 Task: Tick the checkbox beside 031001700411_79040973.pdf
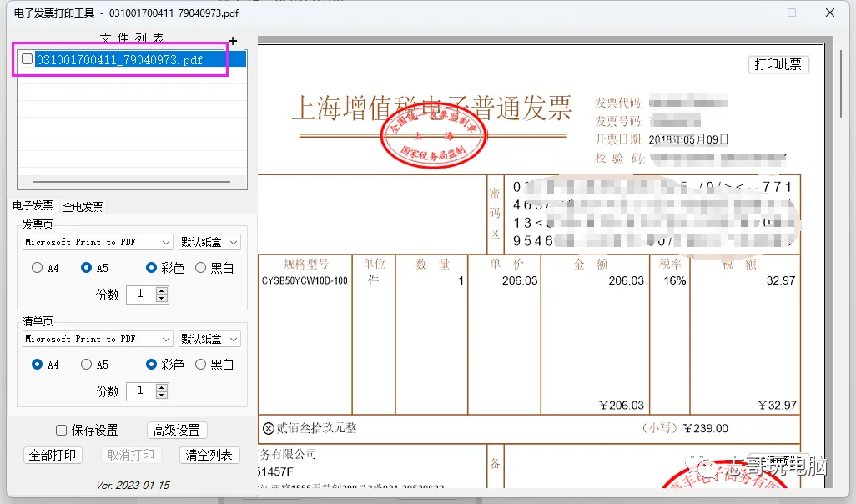[x=27, y=59]
